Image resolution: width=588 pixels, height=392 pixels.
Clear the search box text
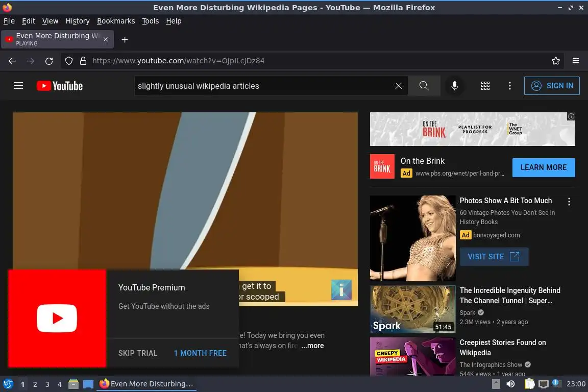[399, 86]
